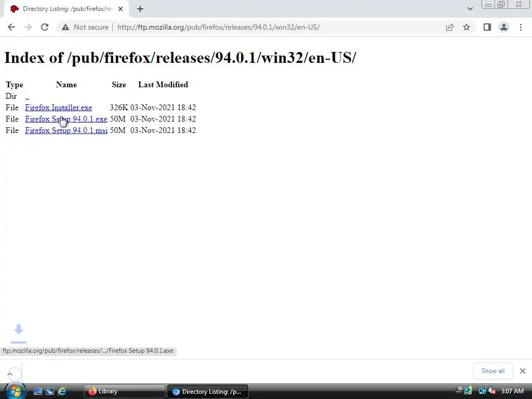
Task: Download Firefox Setup 94.0.1.exe
Action: (66, 119)
